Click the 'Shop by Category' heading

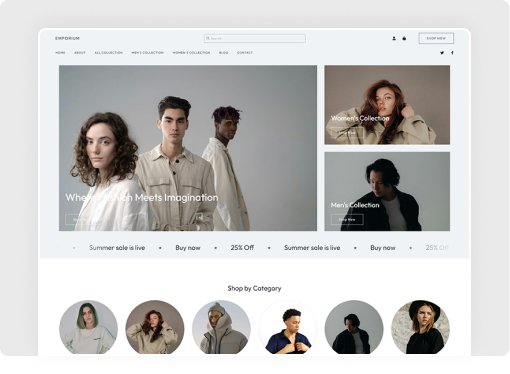coord(254,288)
